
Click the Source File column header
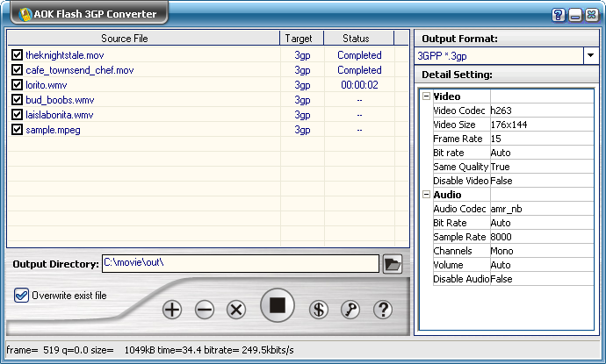pyautogui.click(x=143, y=39)
